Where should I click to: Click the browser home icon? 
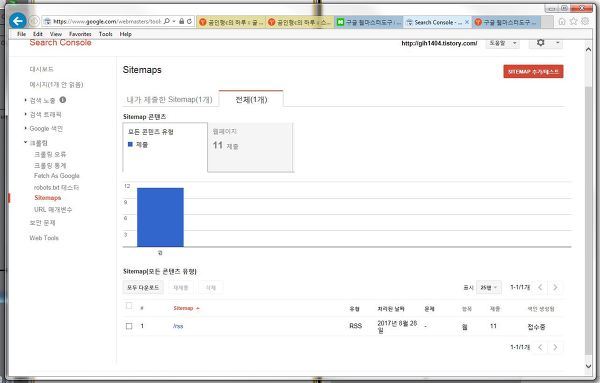[x=562, y=21]
